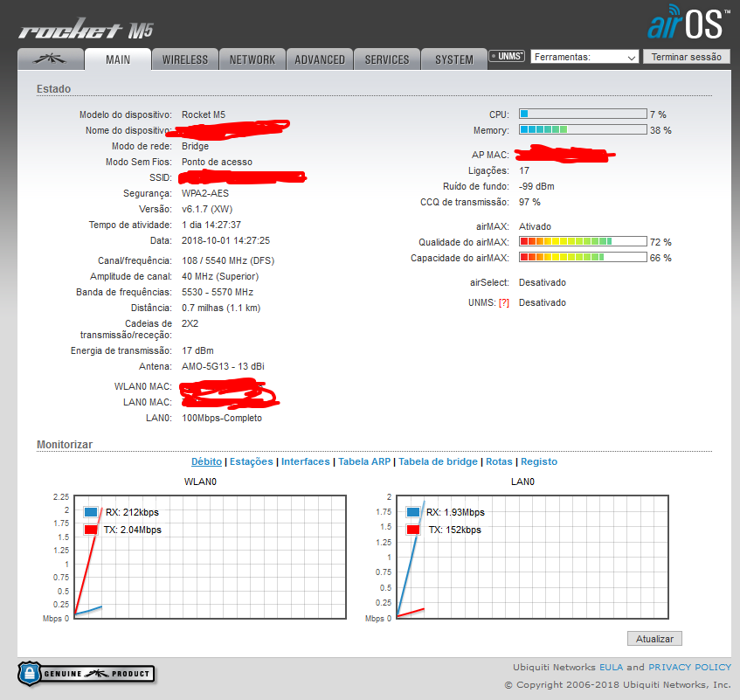Click the '40 MHz (Superior)' channel width
Image resolution: width=740 pixels, height=700 pixels.
coord(220,276)
